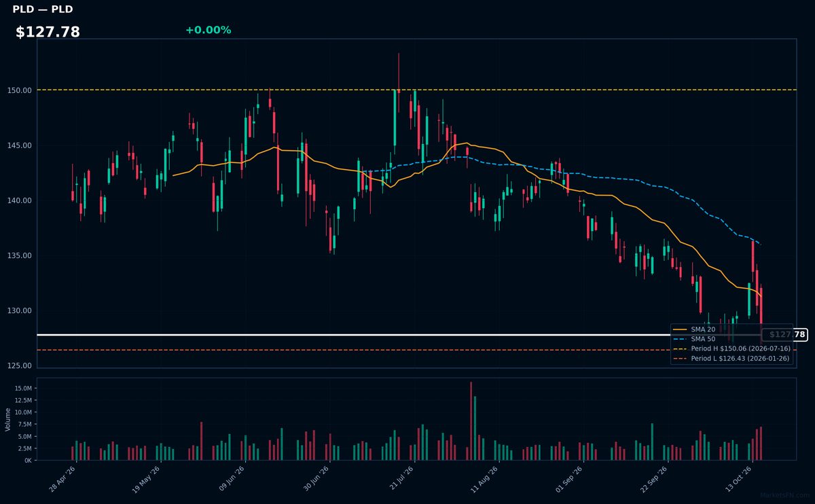Click the 19 May '26 date label
The image size is (815, 504).
click(x=146, y=478)
